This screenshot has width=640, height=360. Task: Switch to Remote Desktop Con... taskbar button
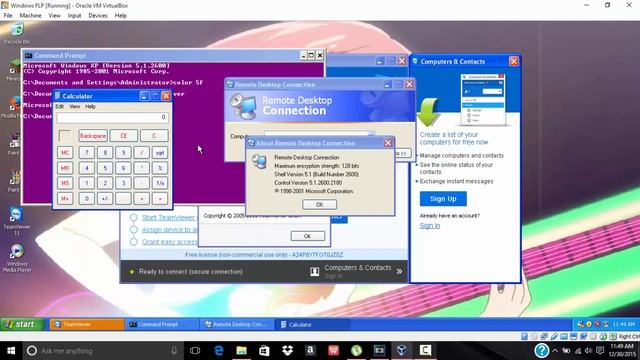pyautogui.click(x=238, y=324)
